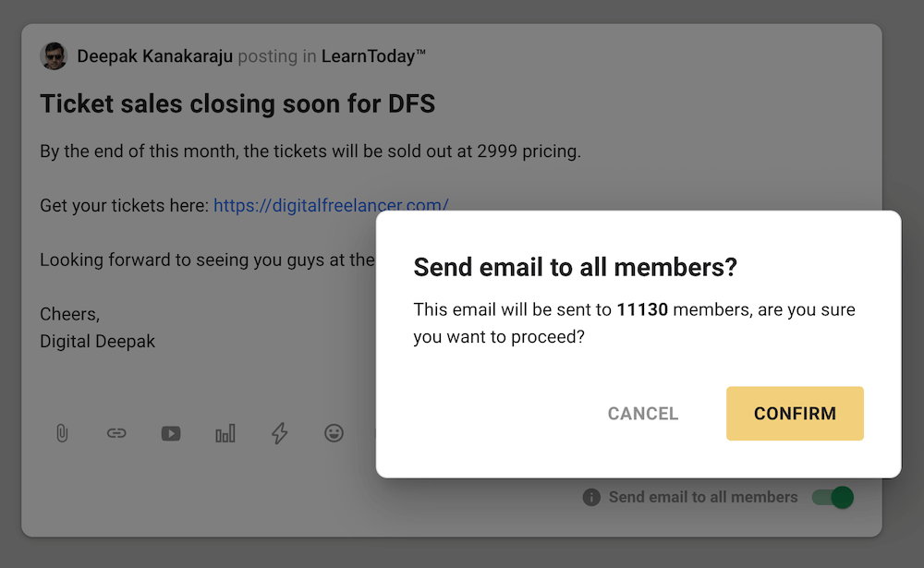Create a poll with the bar chart icon
The height and width of the screenshot is (568, 924).
coord(225,434)
